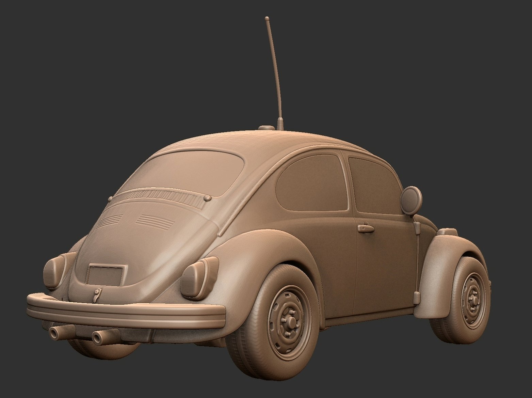Image resolution: width=532 pixels, height=398 pixels.
Task: Click the radio antenna on the car roof
Action: [274, 73]
